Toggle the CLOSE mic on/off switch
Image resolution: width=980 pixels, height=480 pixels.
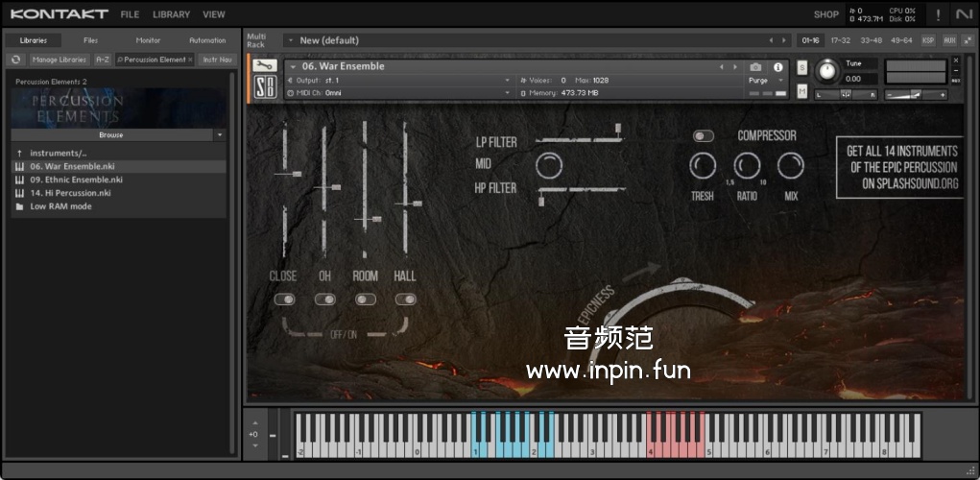tap(284, 300)
